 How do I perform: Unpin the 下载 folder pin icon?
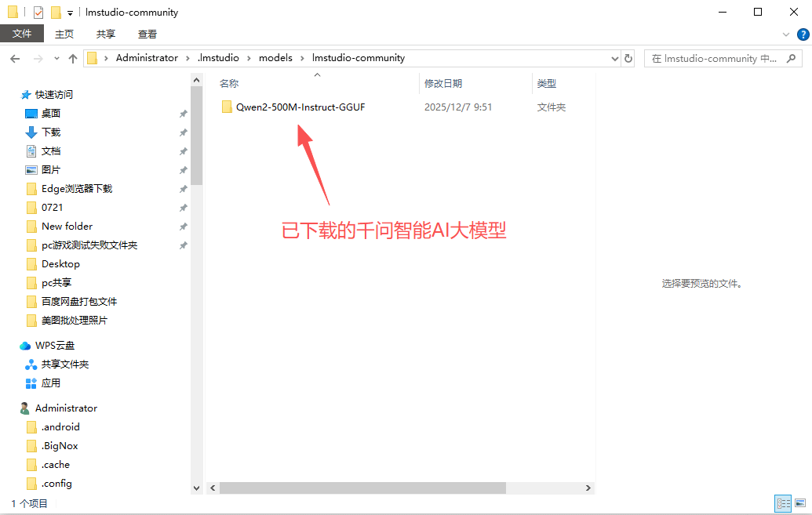coord(183,132)
